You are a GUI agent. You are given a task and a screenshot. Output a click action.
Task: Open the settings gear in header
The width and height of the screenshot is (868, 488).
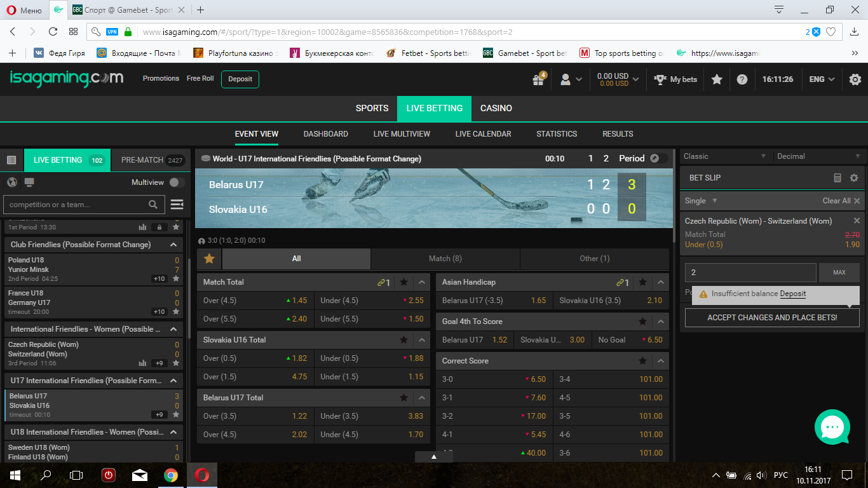tap(855, 79)
